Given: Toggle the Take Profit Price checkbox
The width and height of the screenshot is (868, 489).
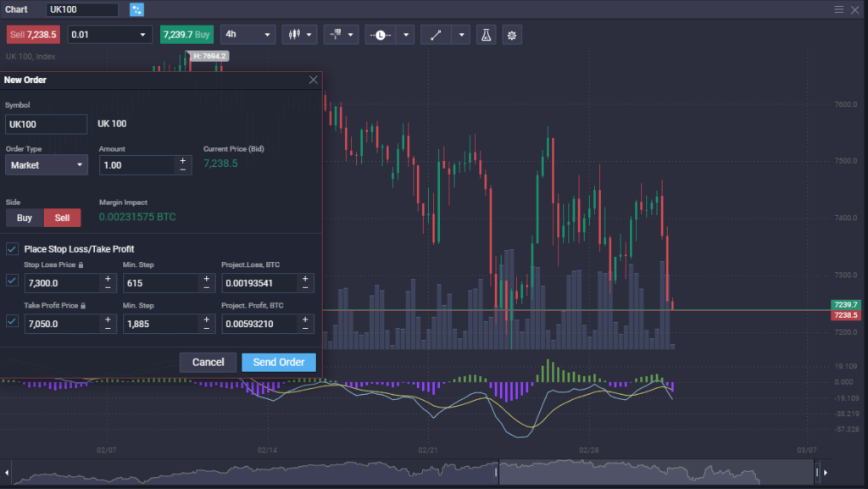Looking at the screenshot, I should pos(12,321).
